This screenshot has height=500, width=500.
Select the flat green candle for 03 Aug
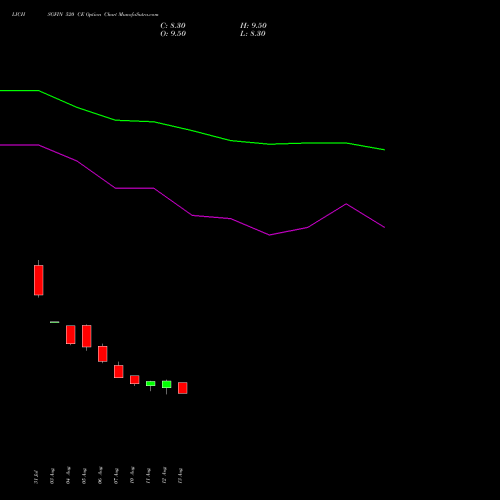click(55, 322)
